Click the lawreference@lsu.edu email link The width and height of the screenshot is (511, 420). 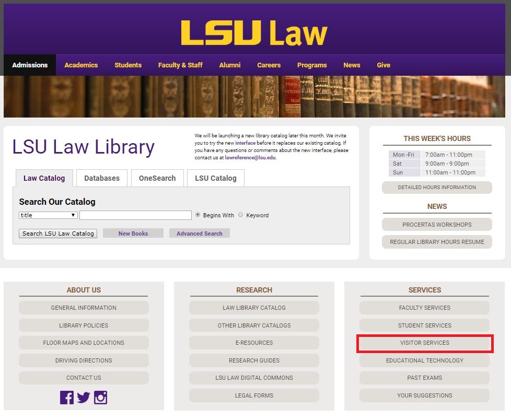[250, 157]
